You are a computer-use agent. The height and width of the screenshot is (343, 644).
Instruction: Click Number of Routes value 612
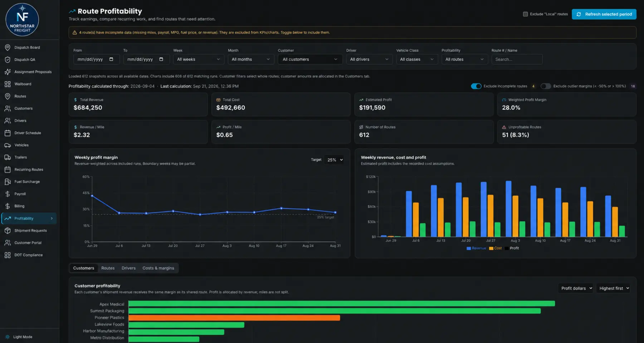364,135
